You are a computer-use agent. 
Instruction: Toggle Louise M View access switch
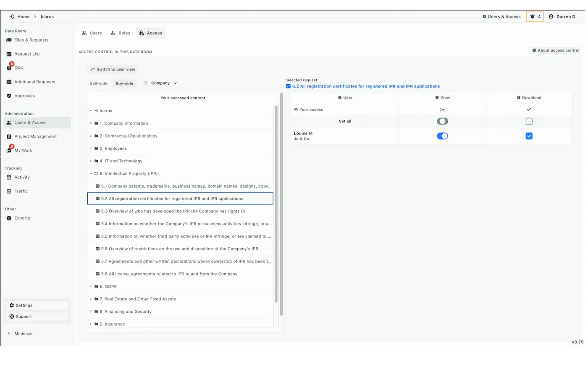click(442, 136)
